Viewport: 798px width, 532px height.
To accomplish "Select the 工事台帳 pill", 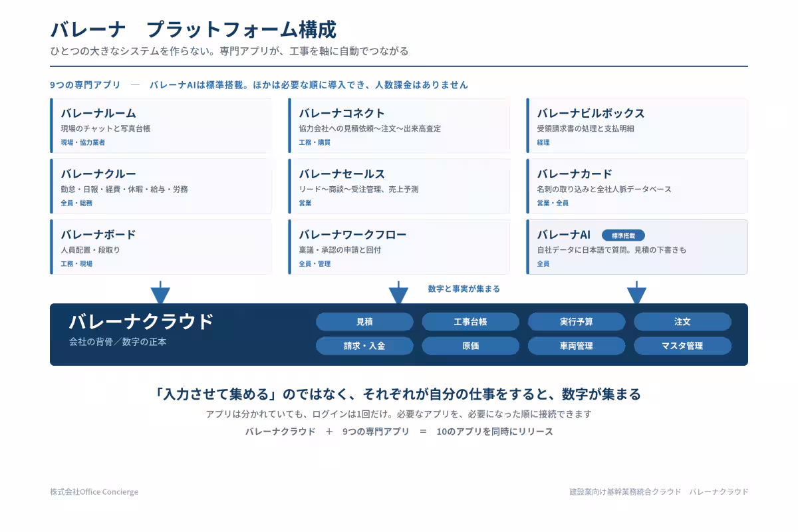I will 470,322.
